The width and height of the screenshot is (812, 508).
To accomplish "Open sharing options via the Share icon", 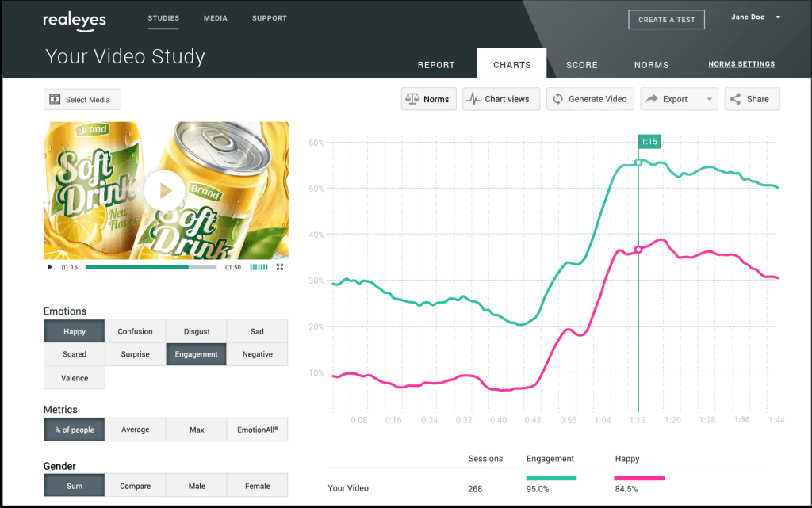I will [x=736, y=98].
